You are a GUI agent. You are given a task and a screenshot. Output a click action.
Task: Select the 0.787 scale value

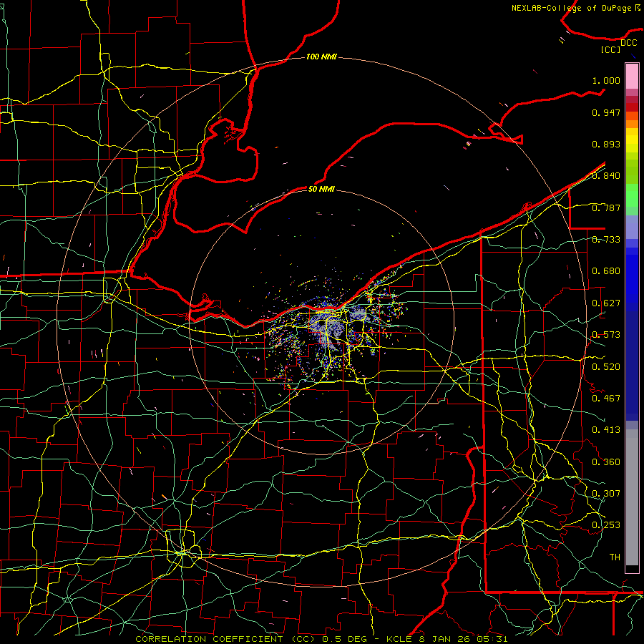point(606,208)
